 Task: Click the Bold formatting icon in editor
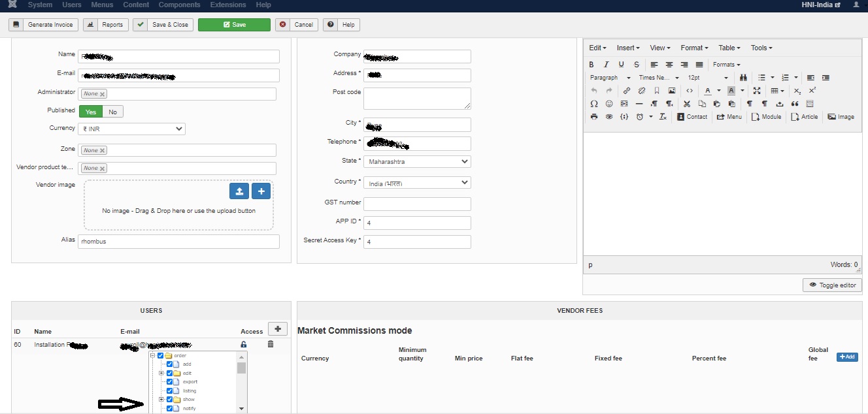(x=592, y=65)
